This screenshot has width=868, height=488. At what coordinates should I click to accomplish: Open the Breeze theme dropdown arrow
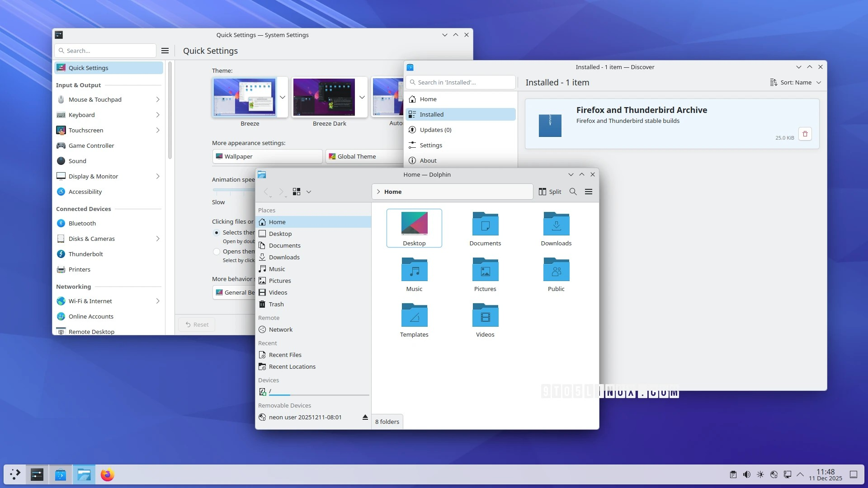tap(282, 97)
